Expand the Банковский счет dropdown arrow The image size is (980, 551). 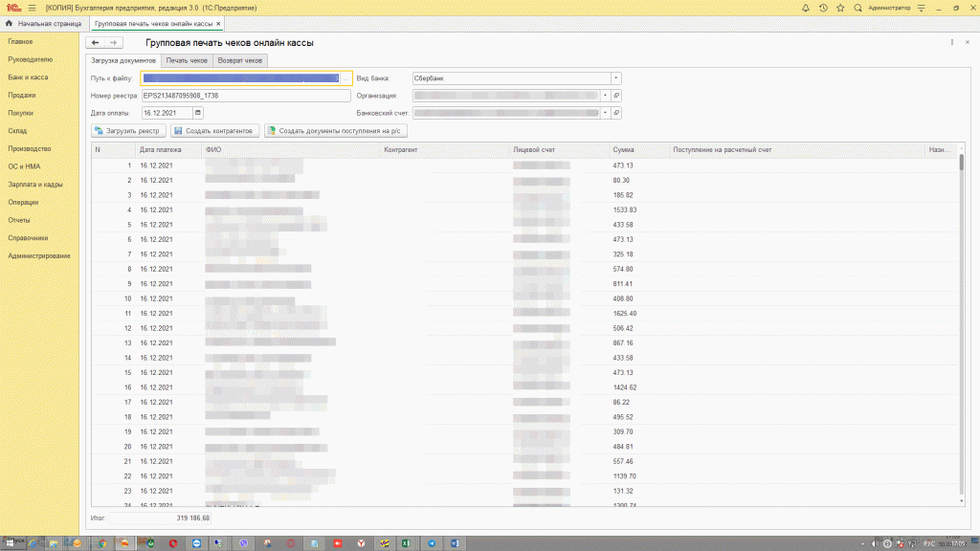pos(605,113)
